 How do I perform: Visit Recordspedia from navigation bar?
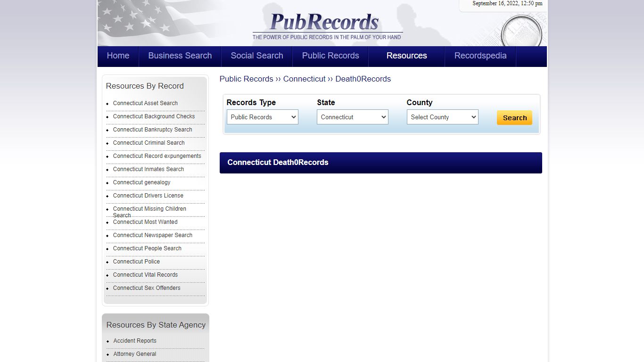click(480, 56)
